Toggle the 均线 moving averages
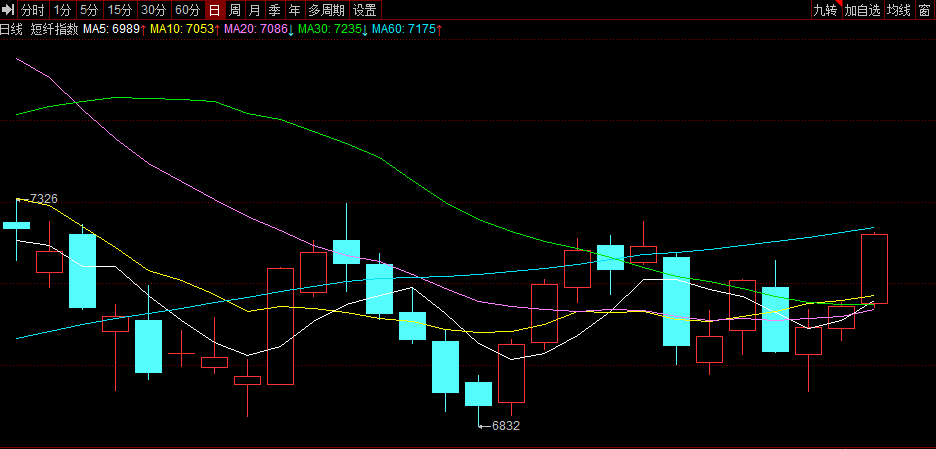Viewport: 936px width, 449px height. (x=898, y=10)
